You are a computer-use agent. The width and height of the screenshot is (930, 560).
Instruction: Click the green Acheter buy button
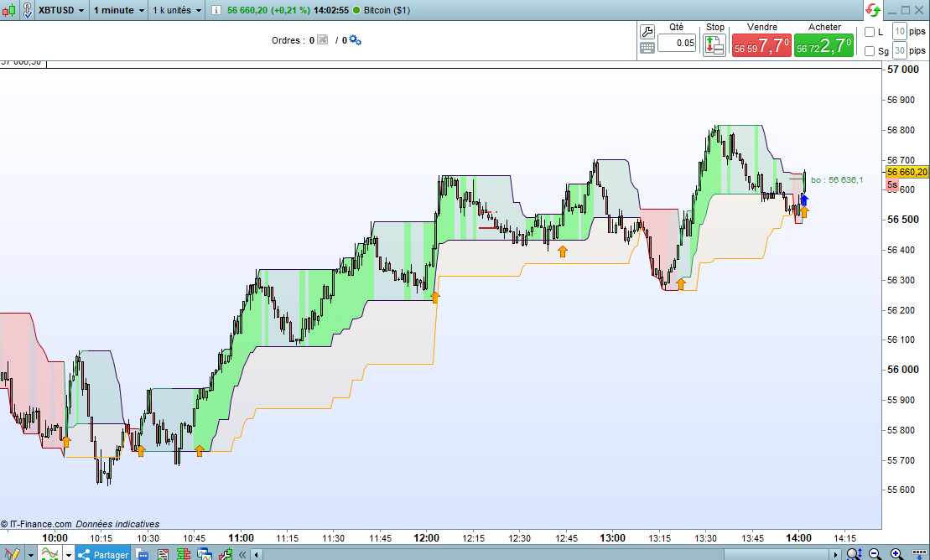pos(823,45)
